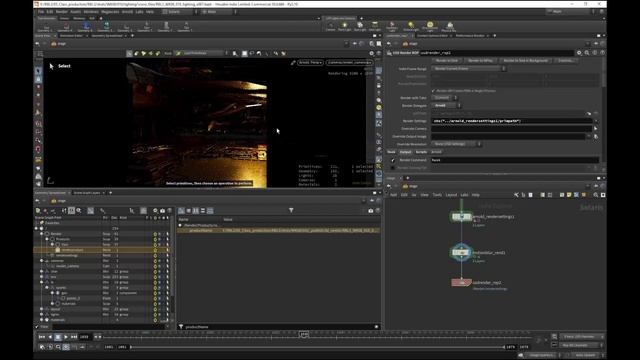Click current frame number field

pyautogui.click(x=85, y=337)
